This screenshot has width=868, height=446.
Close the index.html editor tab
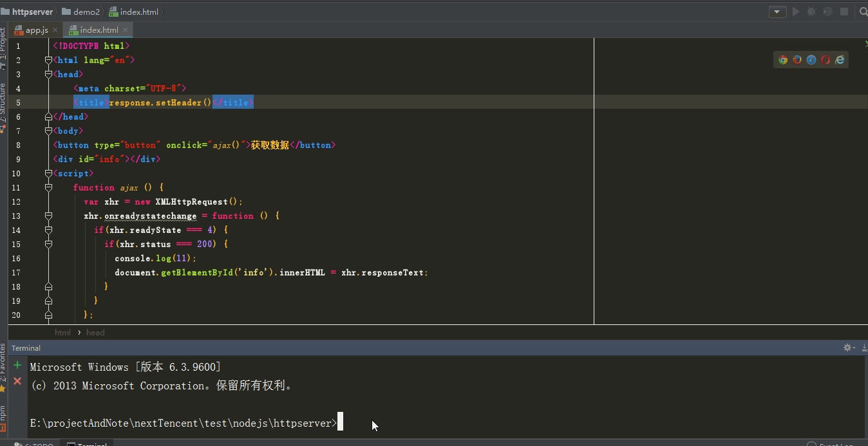tap(125, 30)
